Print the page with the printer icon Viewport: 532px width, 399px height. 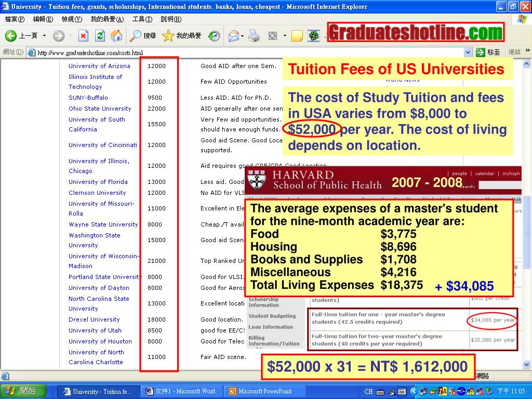pos(254,36)
